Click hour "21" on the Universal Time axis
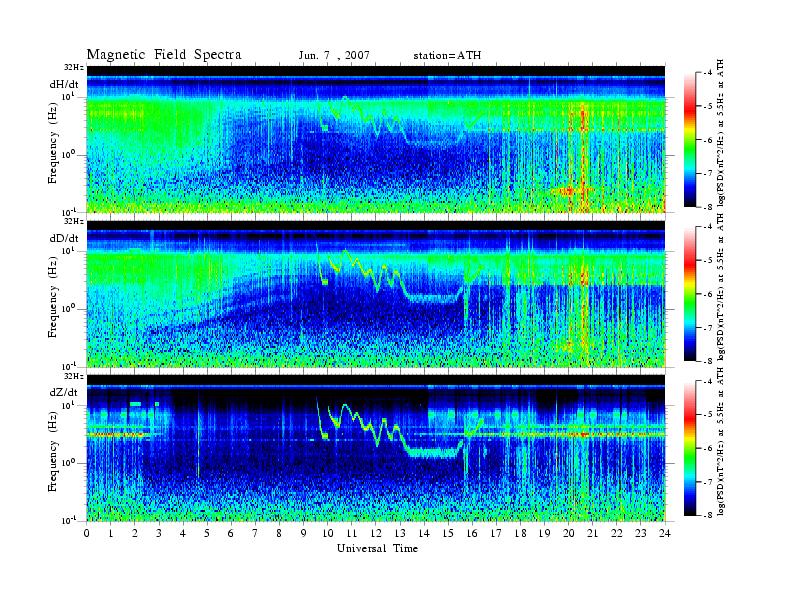The width and height of the screenshot is (792, 612). (592, 534)
